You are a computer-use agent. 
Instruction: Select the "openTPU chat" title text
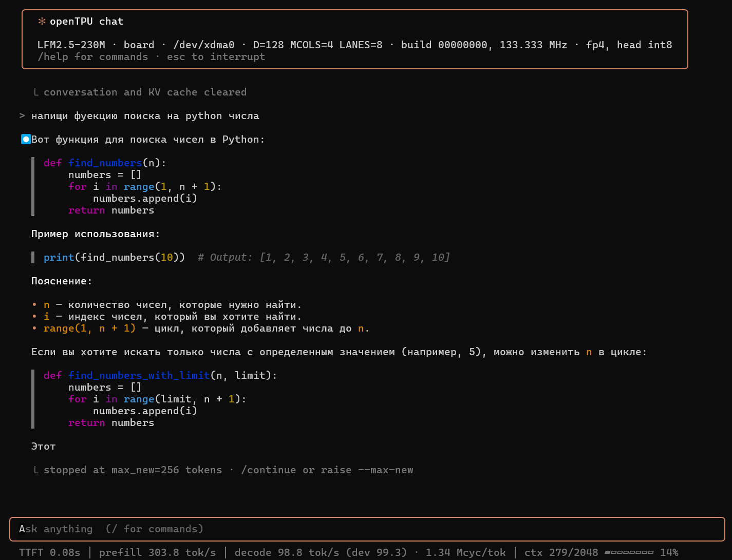[87, 22]
